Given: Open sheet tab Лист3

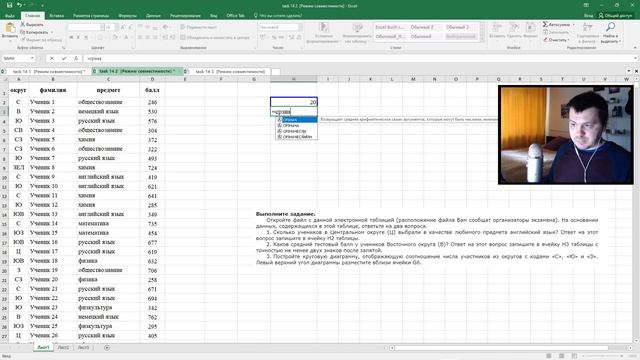Looking at the screenshot, I should click(x=83, y=348).
